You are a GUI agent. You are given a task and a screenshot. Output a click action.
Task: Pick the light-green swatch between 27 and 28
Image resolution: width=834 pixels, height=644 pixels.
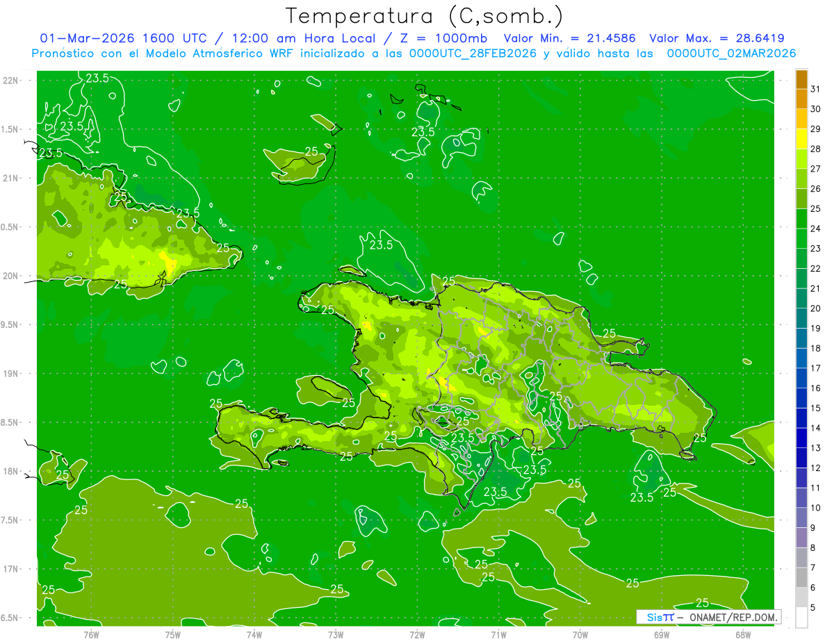801,159
